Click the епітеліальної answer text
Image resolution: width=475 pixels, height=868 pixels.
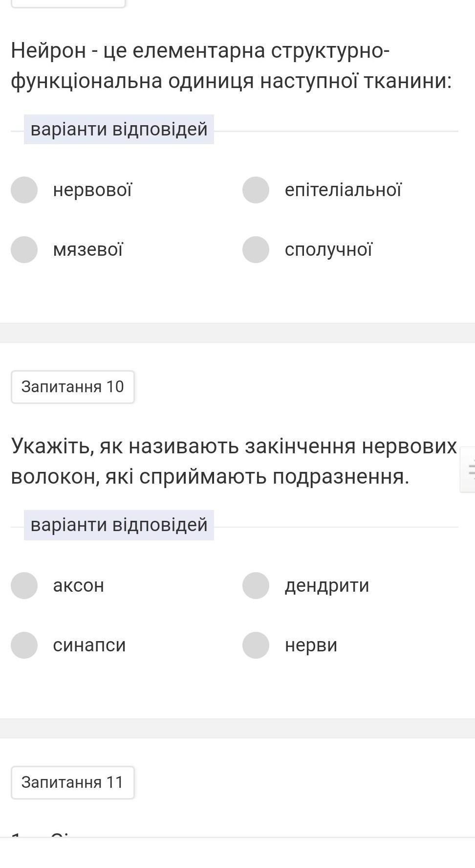(343, 190)
